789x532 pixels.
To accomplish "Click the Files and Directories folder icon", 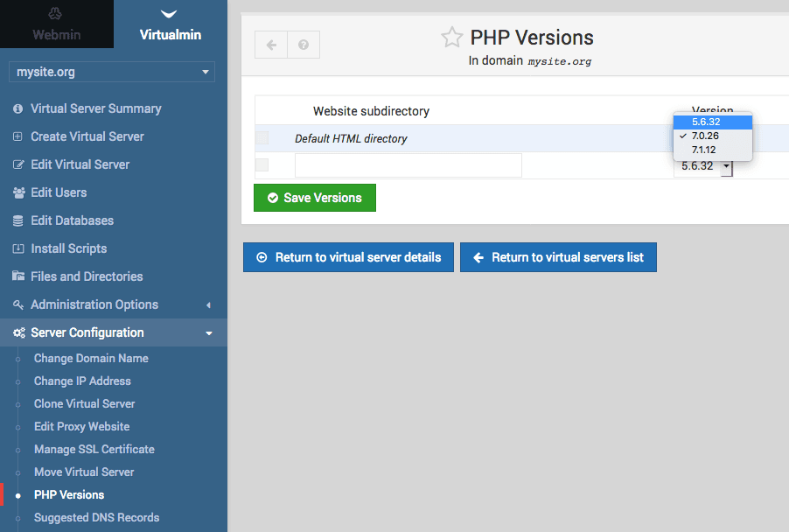I will tap(17, 276).
